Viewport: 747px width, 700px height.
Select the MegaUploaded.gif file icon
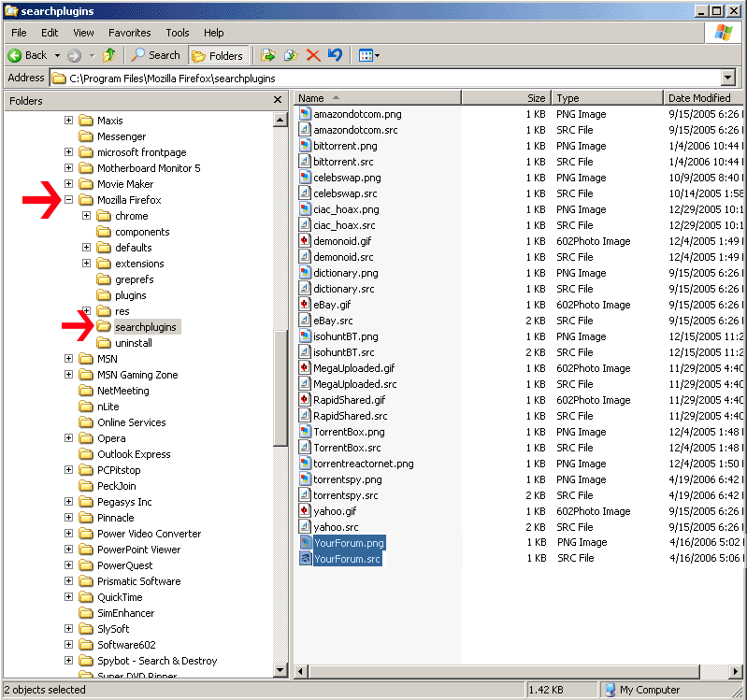pos(305,367)
